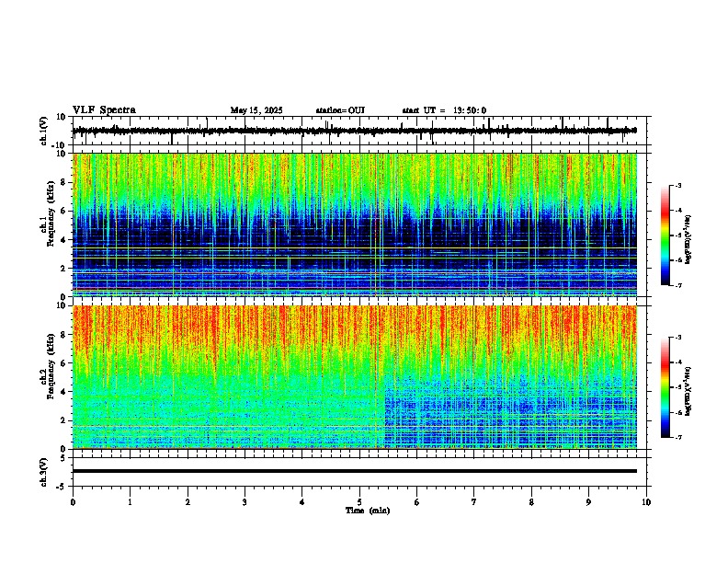Select the "May 15, 2025" date label
This screenshot has height=563, width=728.
tap(256, 110)
